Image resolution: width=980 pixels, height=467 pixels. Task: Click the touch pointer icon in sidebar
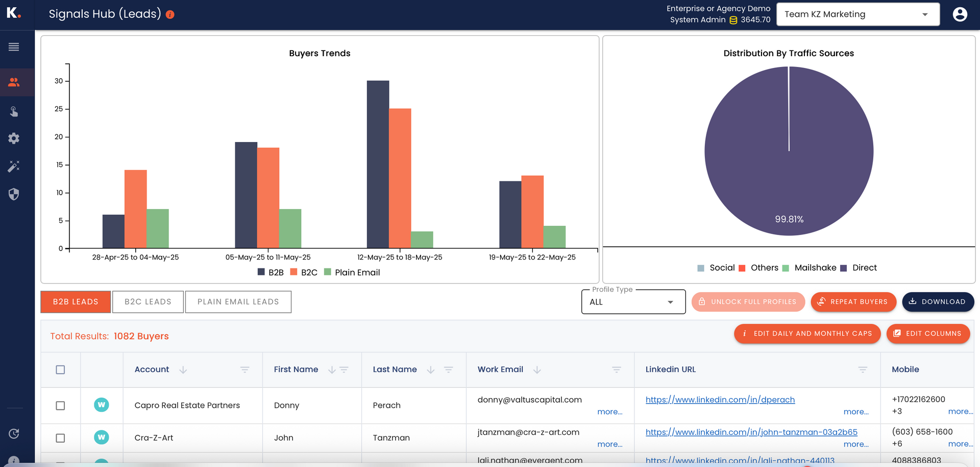(14, 111)
